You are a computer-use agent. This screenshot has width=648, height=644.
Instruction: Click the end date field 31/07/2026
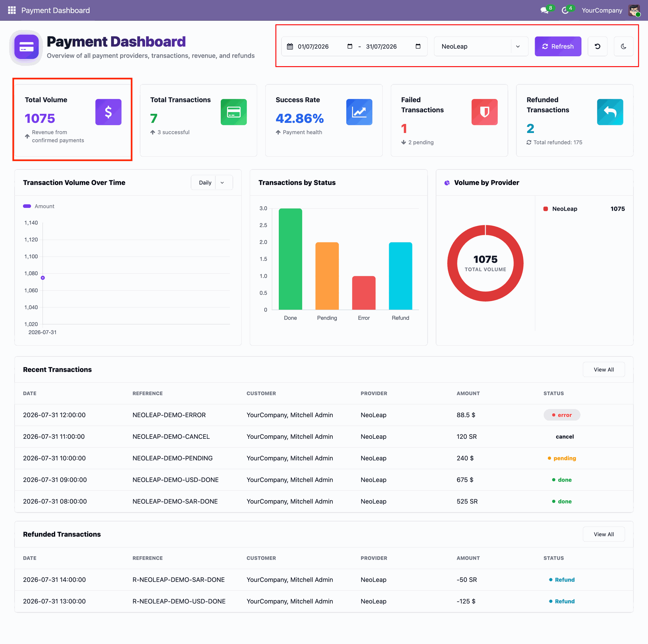(381, 47)
